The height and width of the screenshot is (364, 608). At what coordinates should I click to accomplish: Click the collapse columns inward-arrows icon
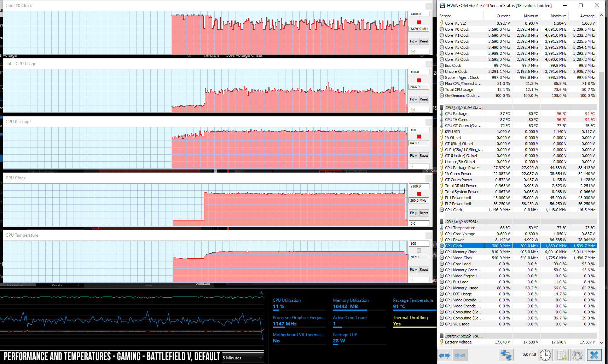(459, 355)
